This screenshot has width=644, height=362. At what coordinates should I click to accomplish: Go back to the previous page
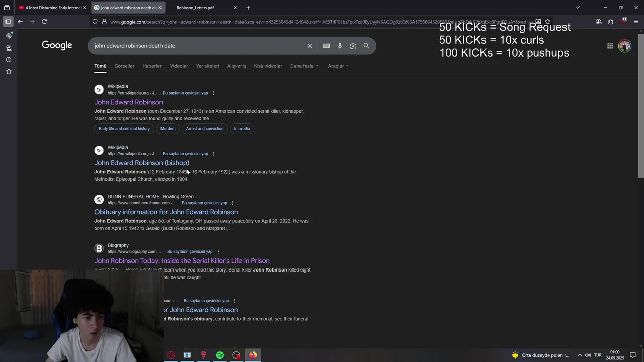coord(20,22)
